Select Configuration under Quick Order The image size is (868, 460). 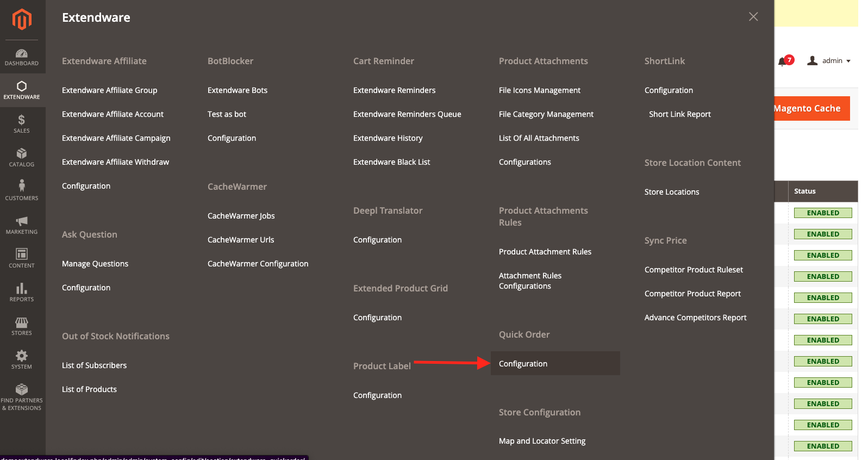point(523,364)
